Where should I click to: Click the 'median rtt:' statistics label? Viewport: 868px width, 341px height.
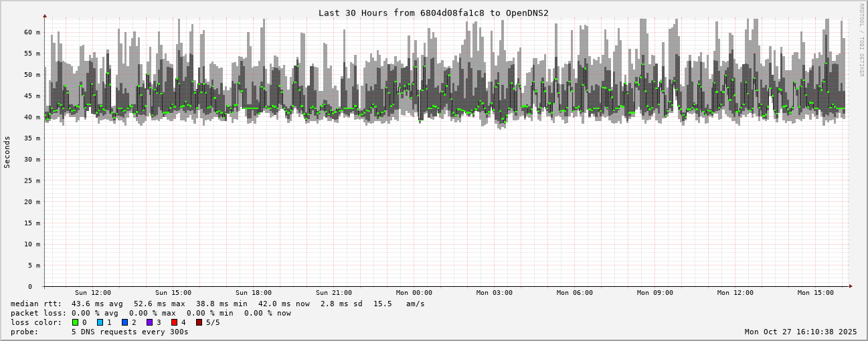point(36,304)
